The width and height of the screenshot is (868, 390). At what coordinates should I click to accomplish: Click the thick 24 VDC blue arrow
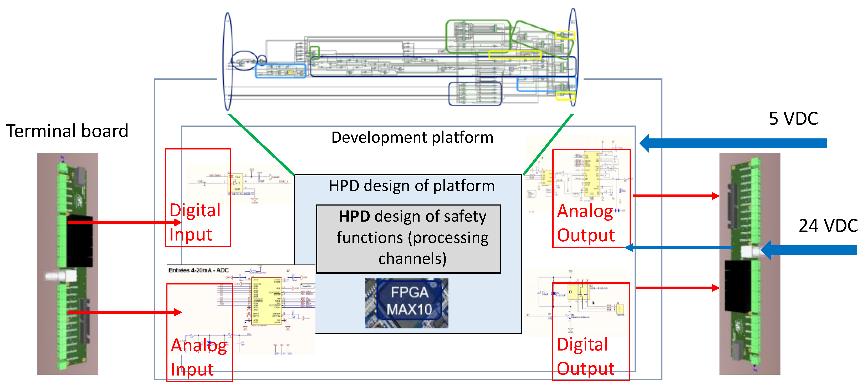(x=809, y=250)
